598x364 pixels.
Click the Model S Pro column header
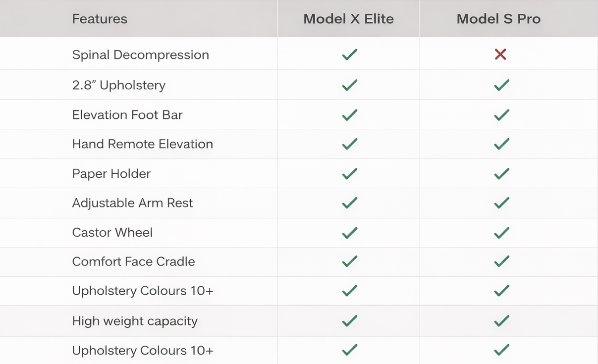point(498,19)
